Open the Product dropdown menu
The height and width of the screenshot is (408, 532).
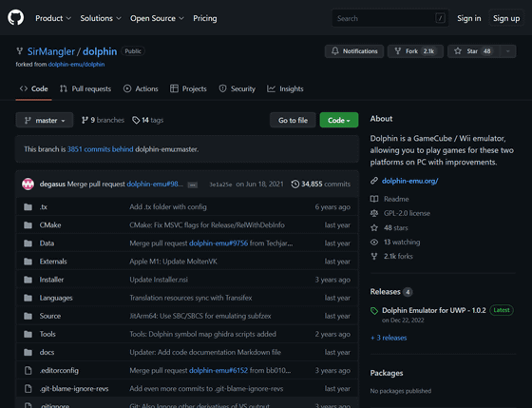[53, 18]
